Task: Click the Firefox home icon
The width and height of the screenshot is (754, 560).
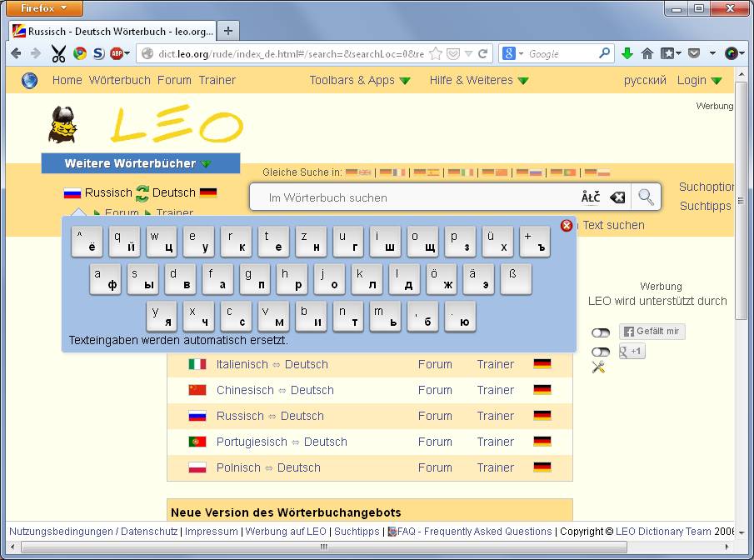Action: point(648,53)
